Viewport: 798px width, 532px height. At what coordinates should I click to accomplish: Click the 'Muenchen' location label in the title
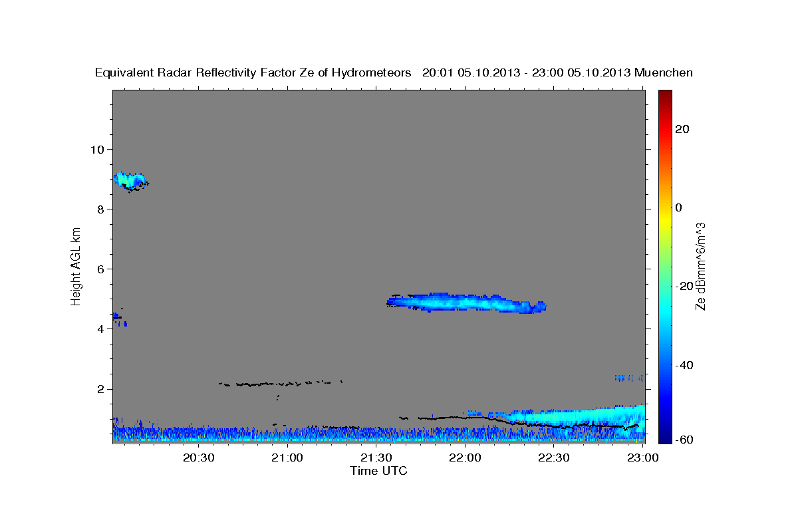click(x=664, y=72)
